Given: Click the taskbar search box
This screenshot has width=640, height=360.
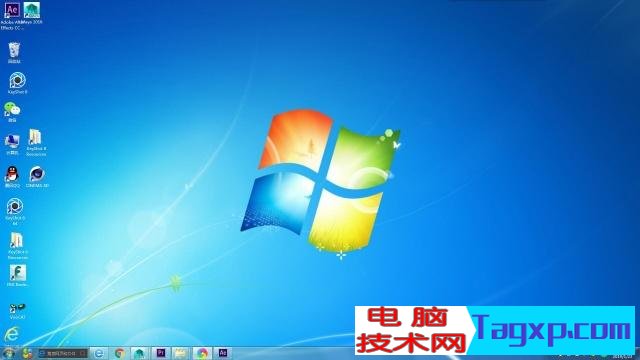Looking at the screenshot, I should tap(62, 353).
